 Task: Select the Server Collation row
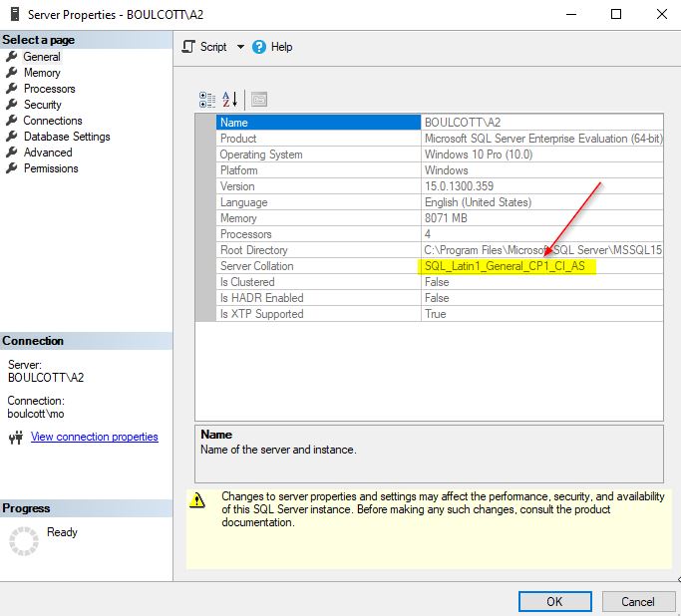(x=439, y=266)
